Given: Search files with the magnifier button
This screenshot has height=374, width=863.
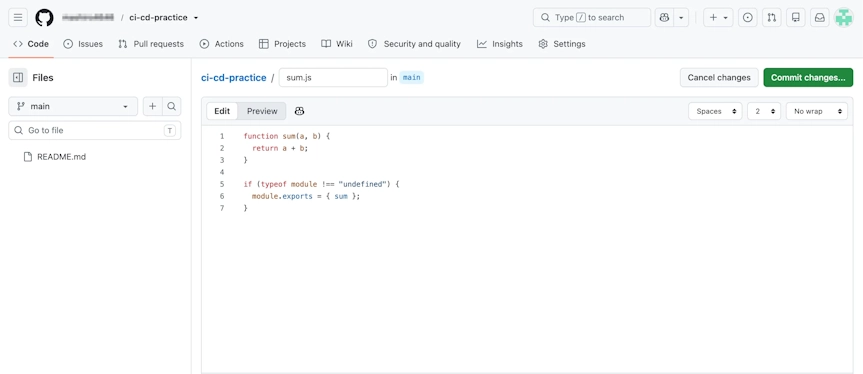Looking at the screenshot, I should 171,106.
